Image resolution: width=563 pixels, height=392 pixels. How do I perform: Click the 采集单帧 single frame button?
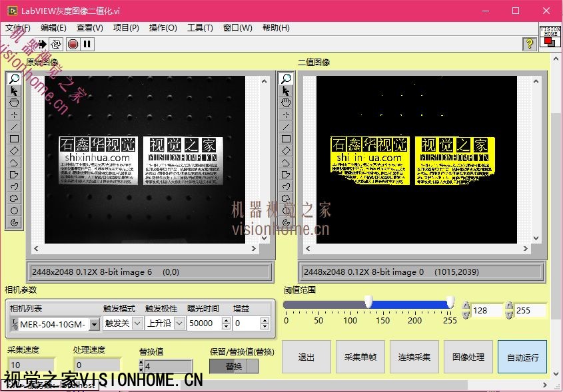[x=360, y=357]
